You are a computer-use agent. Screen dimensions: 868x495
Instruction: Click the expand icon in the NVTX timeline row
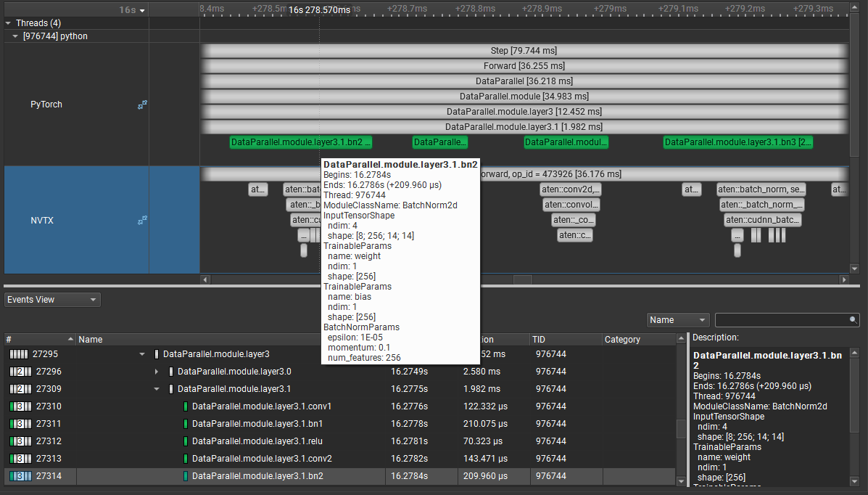(x=142, y=220)
